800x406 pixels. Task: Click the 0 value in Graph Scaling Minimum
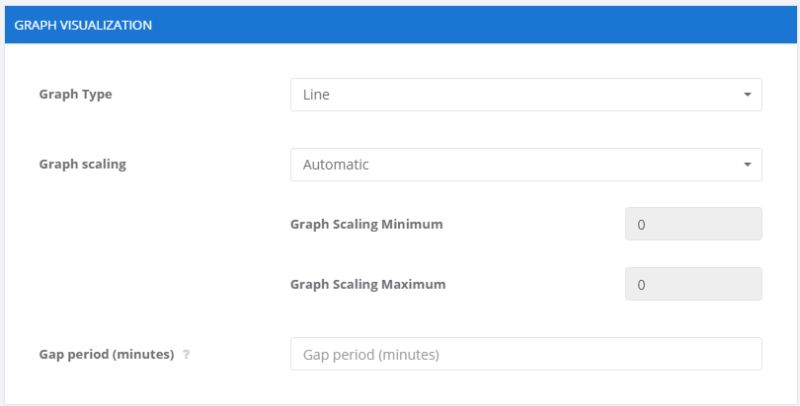pos(641,225)
